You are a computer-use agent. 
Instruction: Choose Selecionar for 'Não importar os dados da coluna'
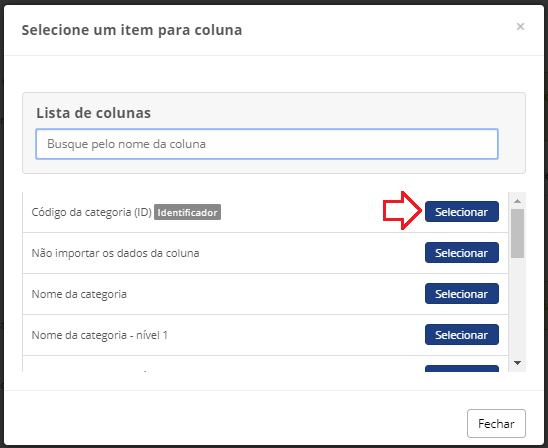pyautogui.click(x=462, y=252)
